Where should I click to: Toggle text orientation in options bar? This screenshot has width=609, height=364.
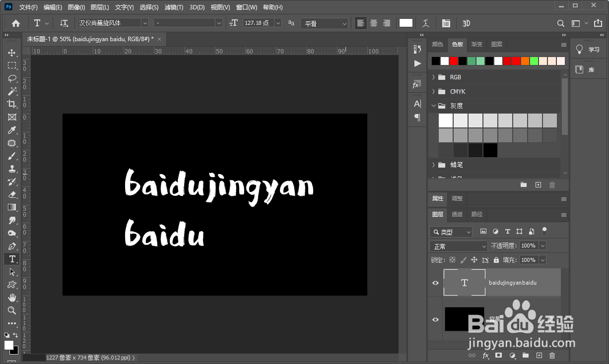(64, 23)
